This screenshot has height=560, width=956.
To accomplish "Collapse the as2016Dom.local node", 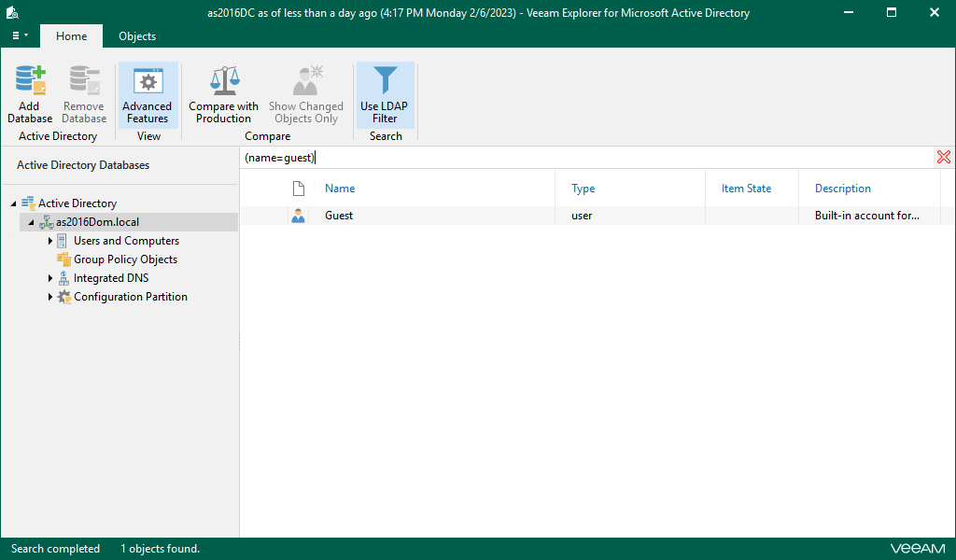I will pyautogui.click(x=32, y=222).
